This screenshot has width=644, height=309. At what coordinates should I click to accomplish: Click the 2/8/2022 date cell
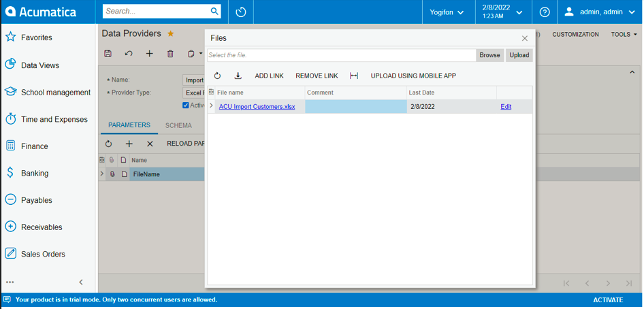[452, 107]
